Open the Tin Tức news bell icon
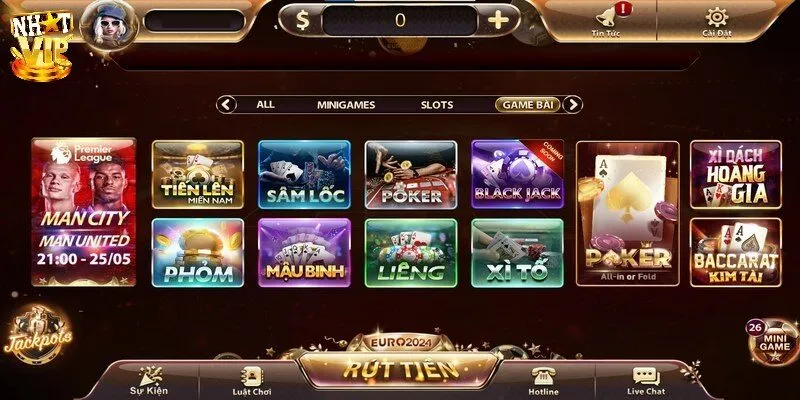The height and width of the screenshot is (400, 800). [x=605, y=17]
